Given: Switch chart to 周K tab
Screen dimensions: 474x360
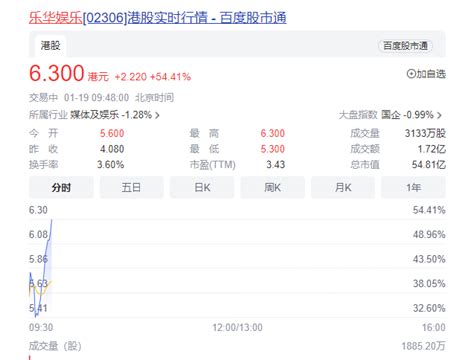Looking at the screenshot, I should click(x=272, y=187).
